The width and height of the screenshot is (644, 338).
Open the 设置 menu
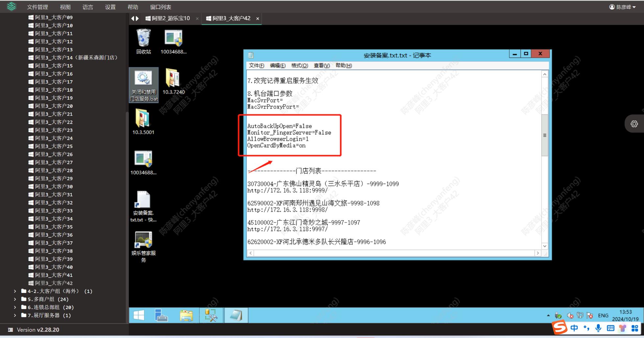[x=110, y=7]
